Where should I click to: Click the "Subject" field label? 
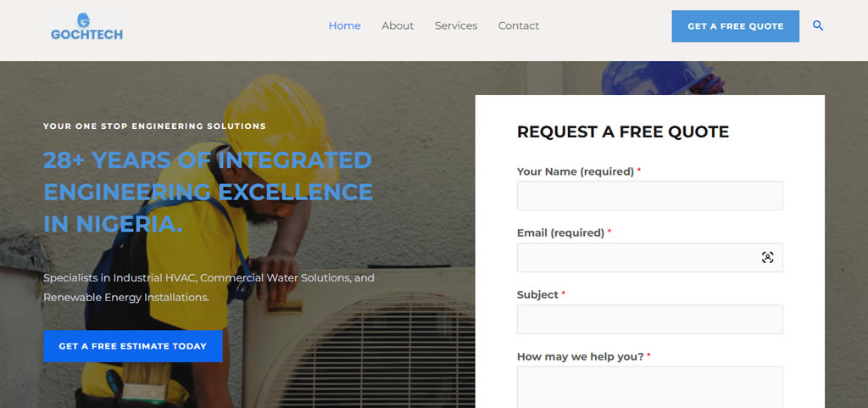click(537, 295)
